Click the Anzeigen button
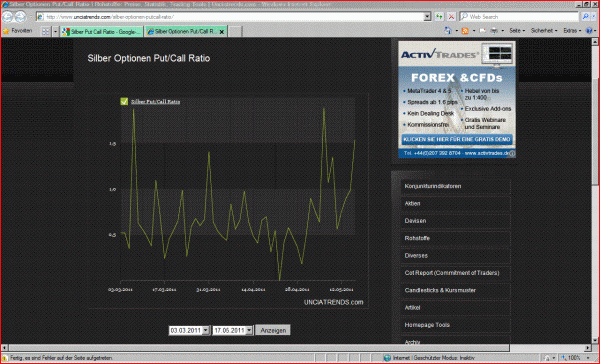Viewport: 600px width, 364px height. pos(273,330)
